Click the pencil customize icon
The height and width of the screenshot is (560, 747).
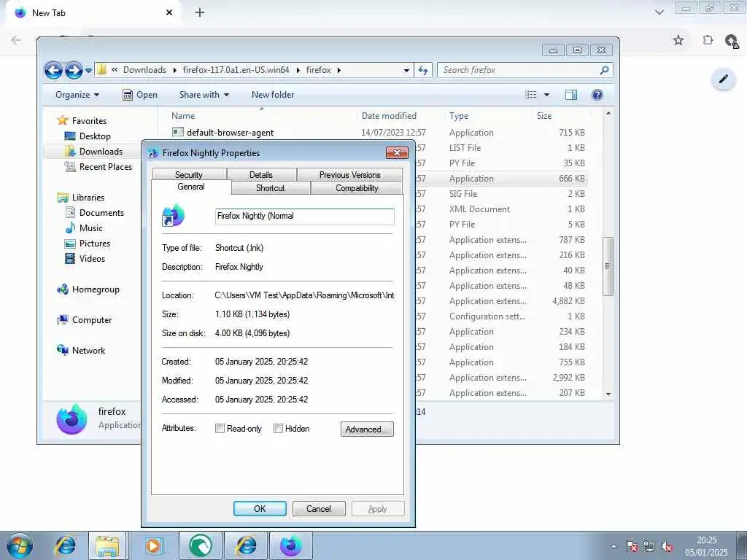(x=723, y=79)
